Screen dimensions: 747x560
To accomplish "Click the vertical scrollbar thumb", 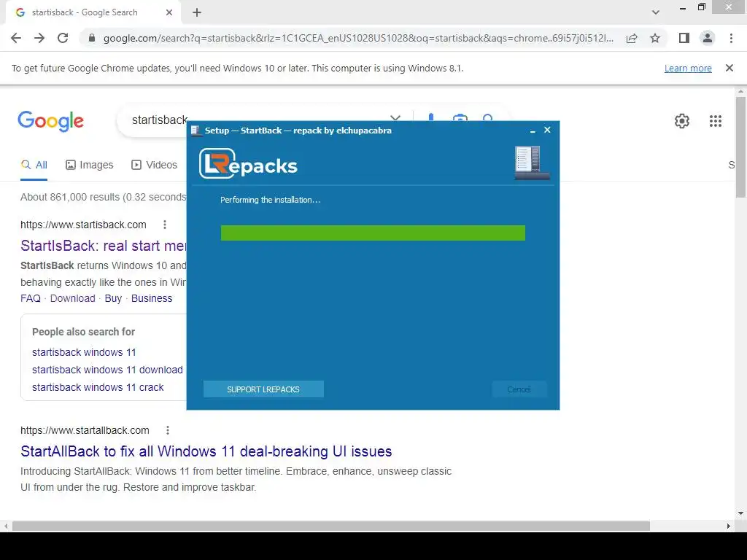I will click(740, 147).
